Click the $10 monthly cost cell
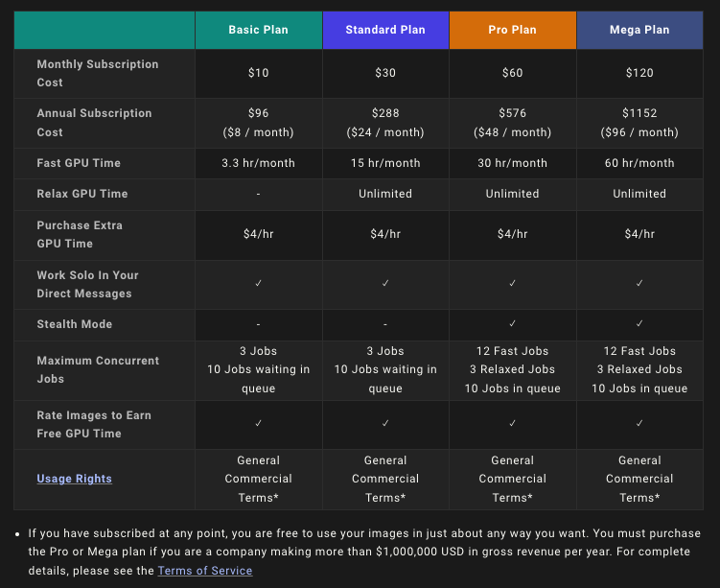Image resolution: width=720 pixels, height=588 pixels. pyautogui.click(x=259, y=73)
